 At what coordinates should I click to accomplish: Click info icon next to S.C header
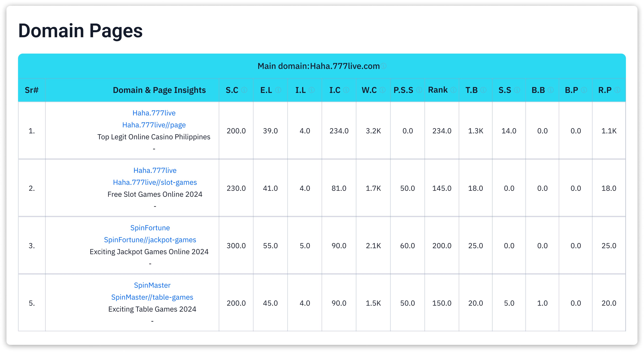click(244, 90)
